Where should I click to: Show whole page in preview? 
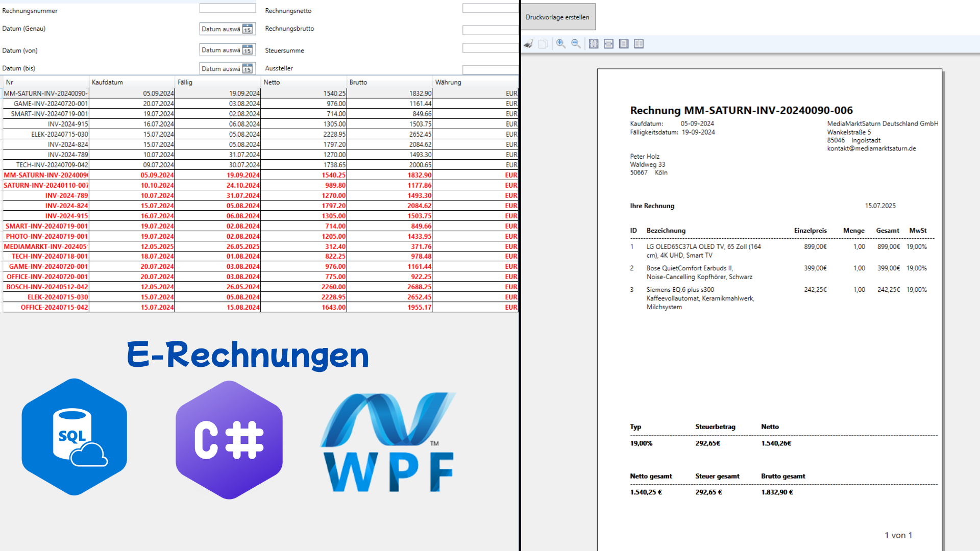pyautogui.click(x=624, y=44)
